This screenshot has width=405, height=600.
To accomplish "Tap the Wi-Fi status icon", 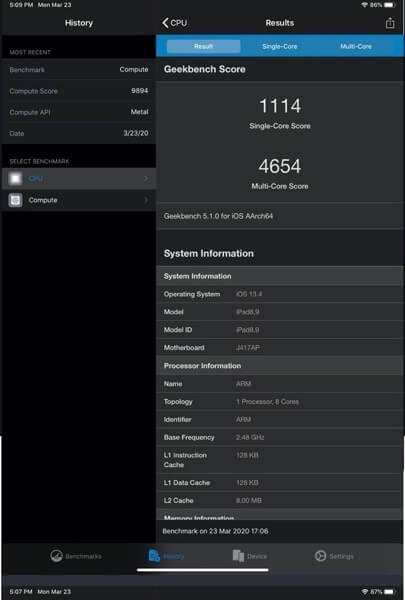I will (364, 5).
